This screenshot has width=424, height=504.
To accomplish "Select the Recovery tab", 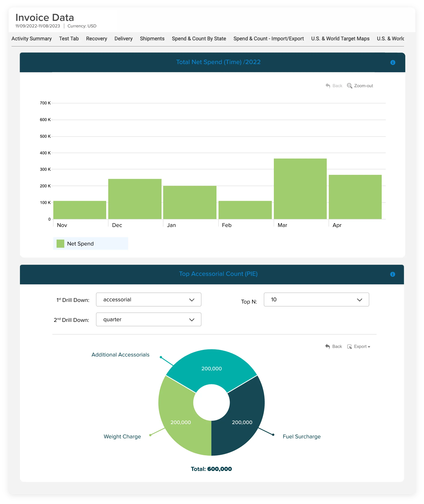I will point(96,39).
